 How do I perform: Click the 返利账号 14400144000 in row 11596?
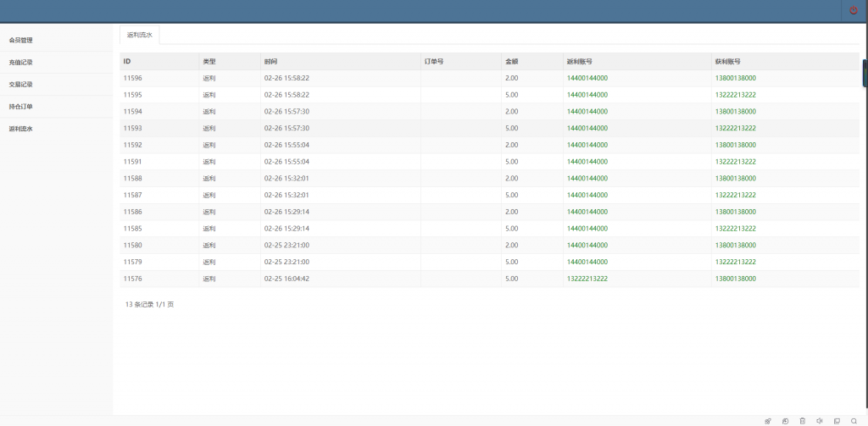point(587,78)
